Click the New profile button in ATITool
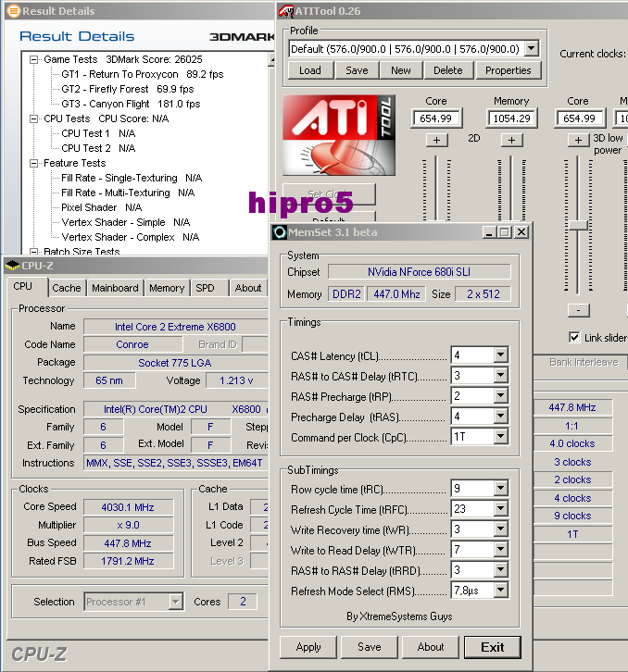628x672 pixels. [401, 70]
